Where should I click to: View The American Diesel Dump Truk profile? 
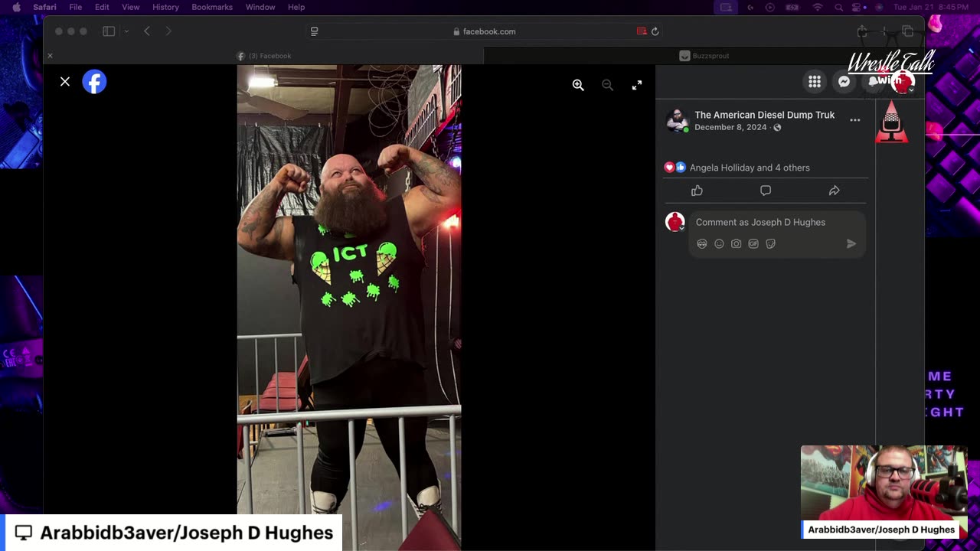[x=764, y=115]
